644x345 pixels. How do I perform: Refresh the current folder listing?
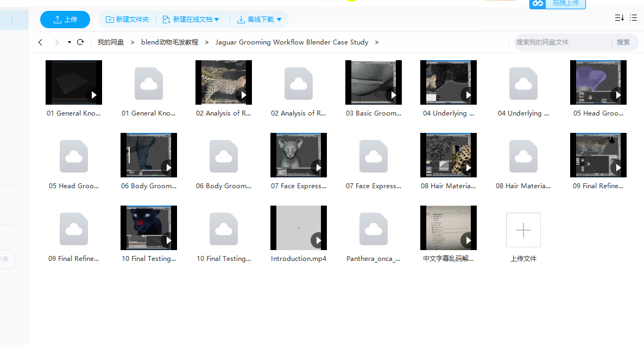pyautogui.click(x=80, y=42)
